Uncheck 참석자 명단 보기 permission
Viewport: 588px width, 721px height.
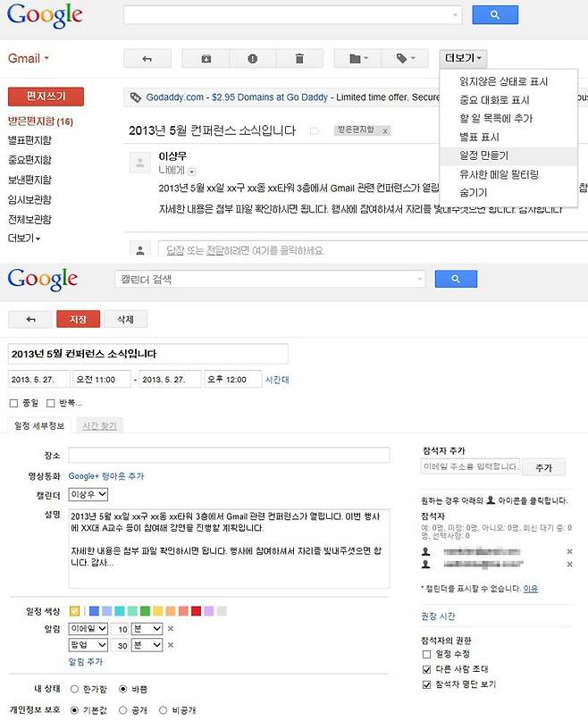click(426, 684)
